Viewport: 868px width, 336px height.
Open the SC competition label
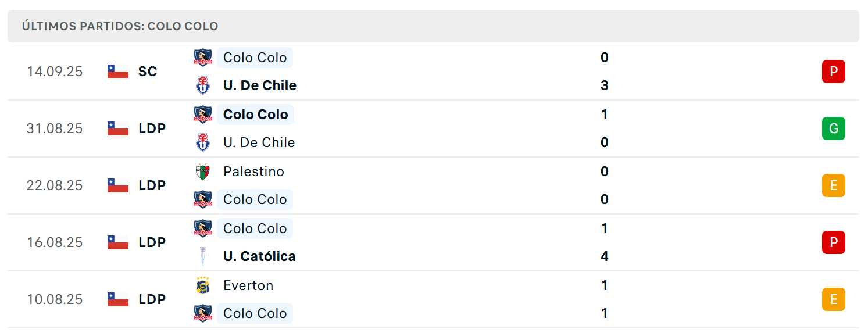148,72
